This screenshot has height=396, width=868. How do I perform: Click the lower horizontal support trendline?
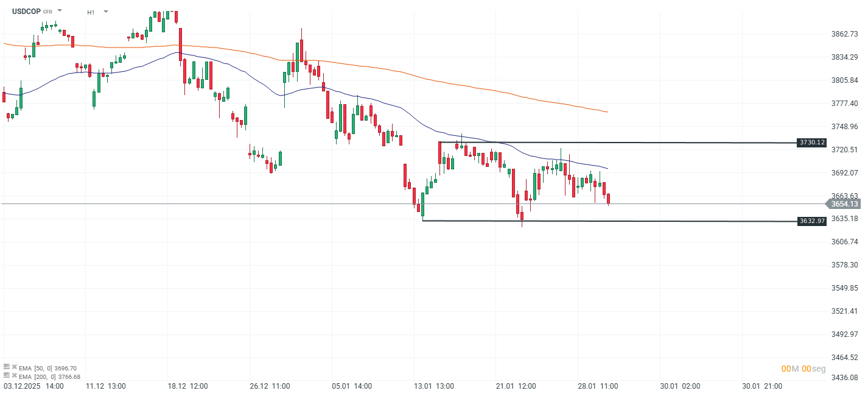(x=670, y=221)
